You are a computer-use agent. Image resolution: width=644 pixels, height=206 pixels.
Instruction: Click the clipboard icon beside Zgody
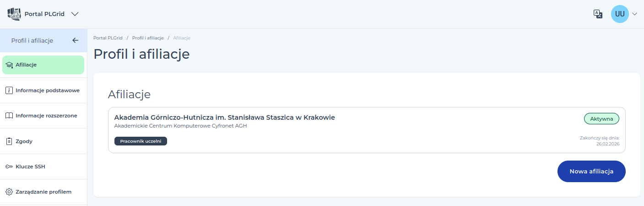[x=9, y=141]
